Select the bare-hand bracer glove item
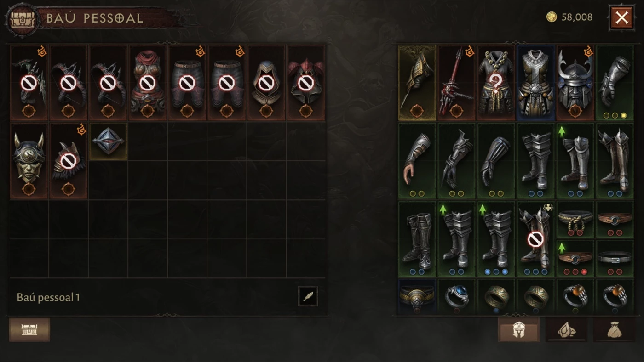Viewport: 644px width, 362px height. click(417, 161)
